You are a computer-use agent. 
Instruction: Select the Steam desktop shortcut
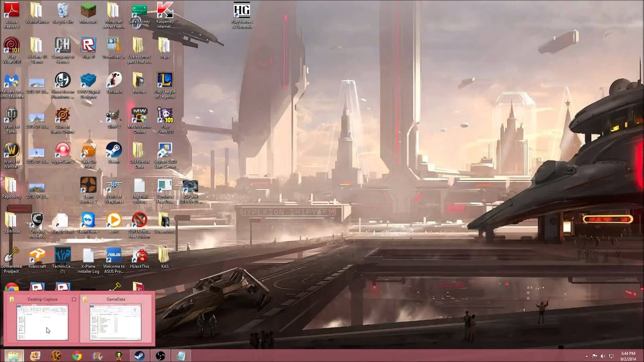(114, 153)
